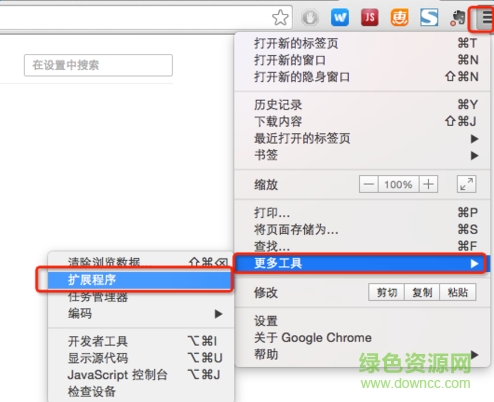Image resolution: width=494 pixels, height=402 pixels.
Task: Select 清除浏览数据... in submenu
Action: point(141,262)
